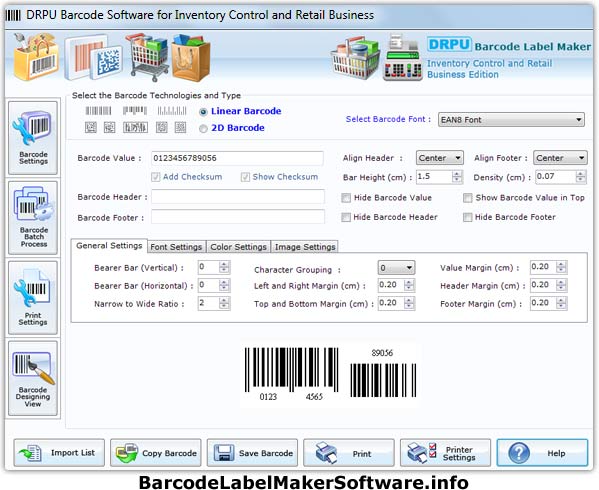
Task: Click the Copy Barcode button label
Action: pos(169,453)
